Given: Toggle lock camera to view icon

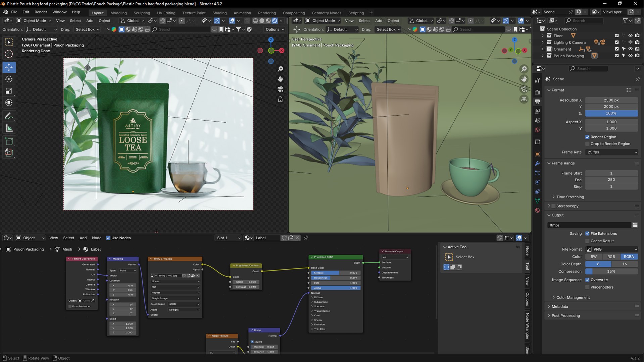Looking at the screenshot, I should 280,99.
